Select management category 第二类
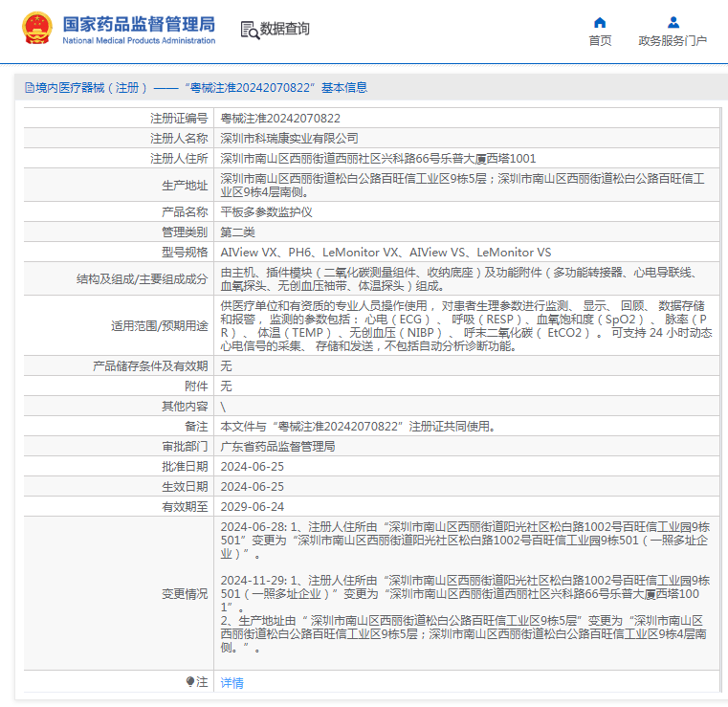This screenshot has width=728, height=707. point(237,232)
